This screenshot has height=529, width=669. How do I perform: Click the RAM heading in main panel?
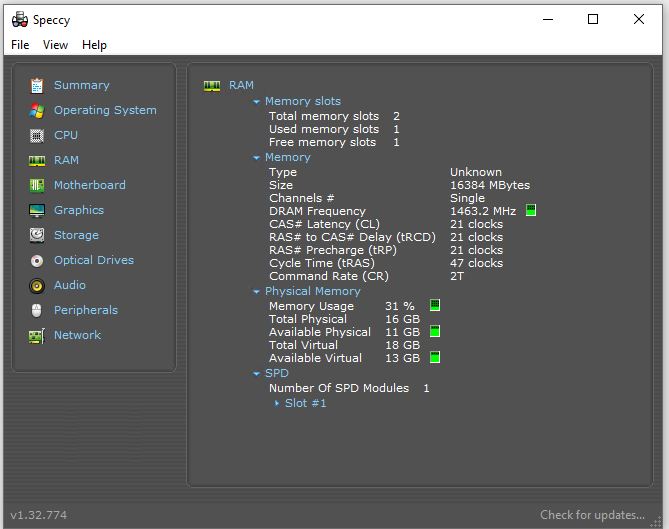241,85
